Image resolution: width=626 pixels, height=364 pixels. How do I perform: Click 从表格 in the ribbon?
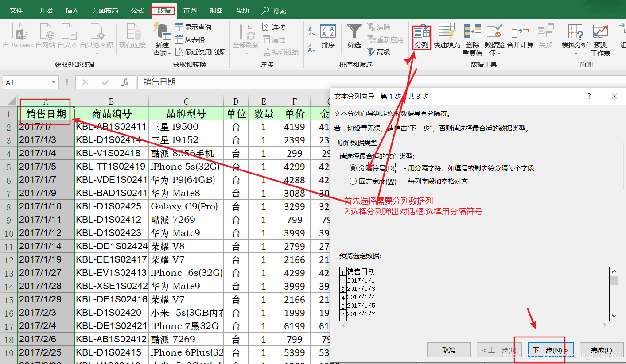(190, 39)
